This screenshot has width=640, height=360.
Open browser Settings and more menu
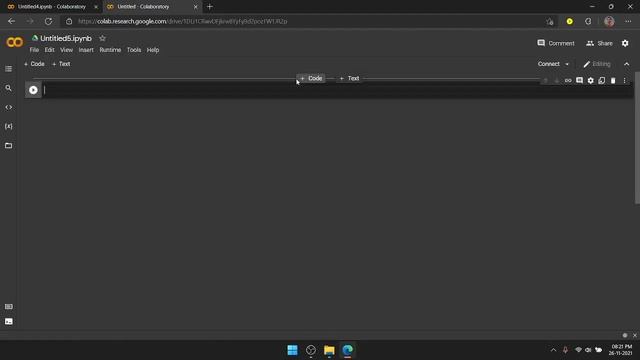(x=628, y=21)
